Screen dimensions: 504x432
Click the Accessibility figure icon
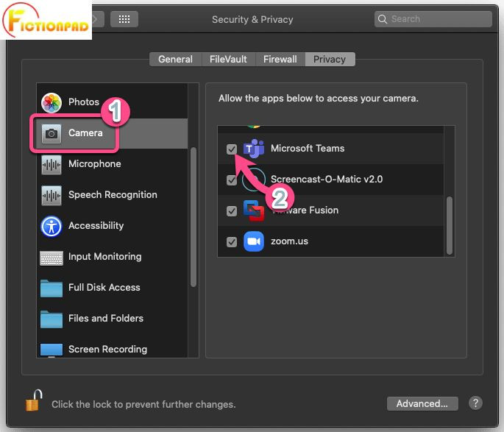point(51,226)
